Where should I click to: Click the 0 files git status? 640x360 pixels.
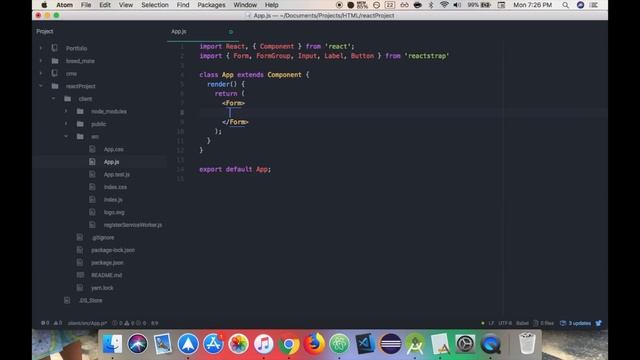[543, 323]
